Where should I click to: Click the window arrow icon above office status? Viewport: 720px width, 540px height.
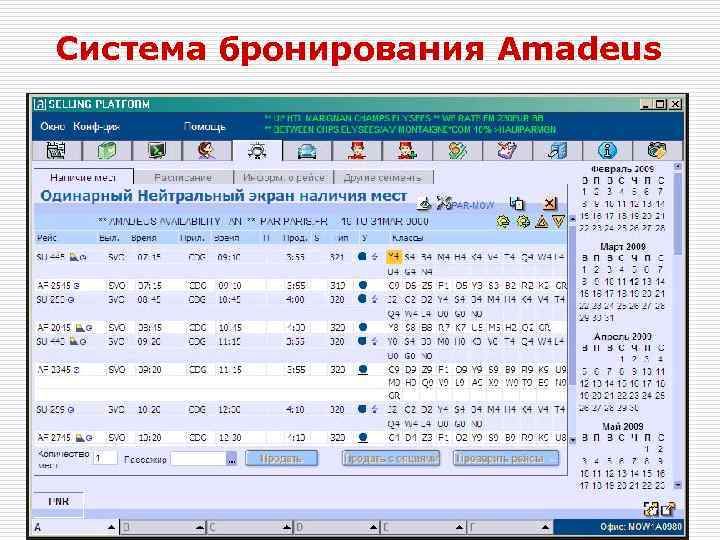tap(668, 508)
